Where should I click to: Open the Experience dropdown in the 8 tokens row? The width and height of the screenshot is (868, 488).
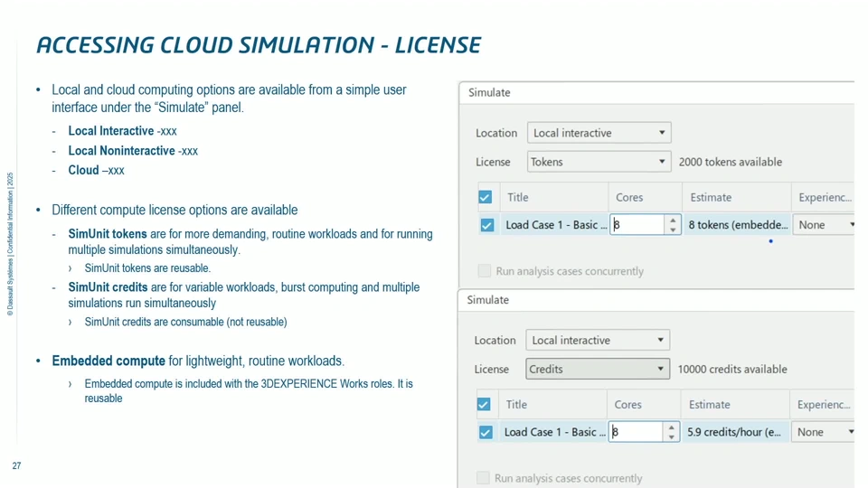825,225
